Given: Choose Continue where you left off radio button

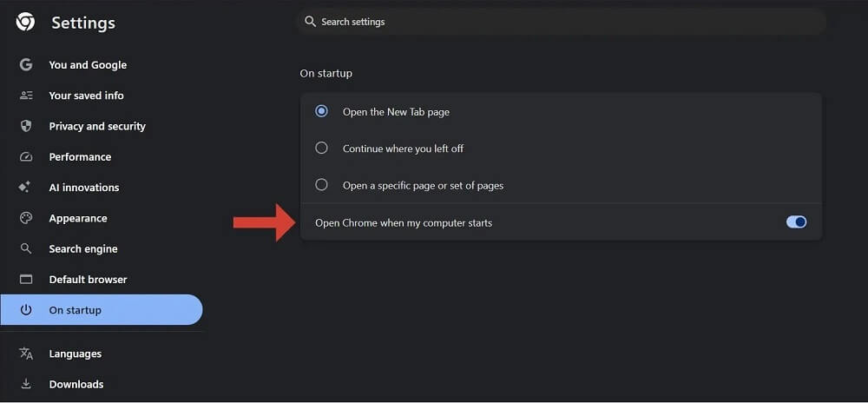Looking at the screenshot, I should point(322,148).
